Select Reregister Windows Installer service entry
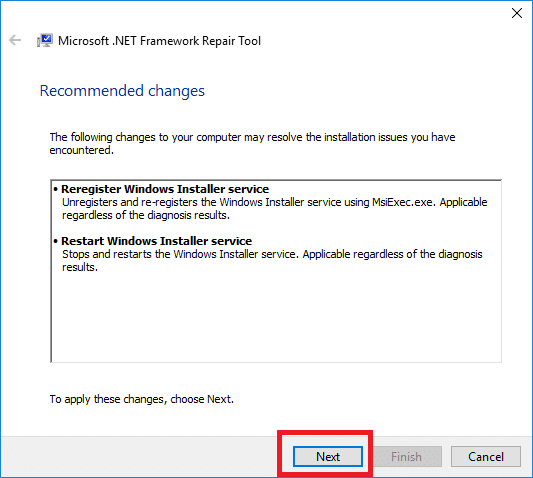Screen dimensions: 533x478 [x=165, y=189]
